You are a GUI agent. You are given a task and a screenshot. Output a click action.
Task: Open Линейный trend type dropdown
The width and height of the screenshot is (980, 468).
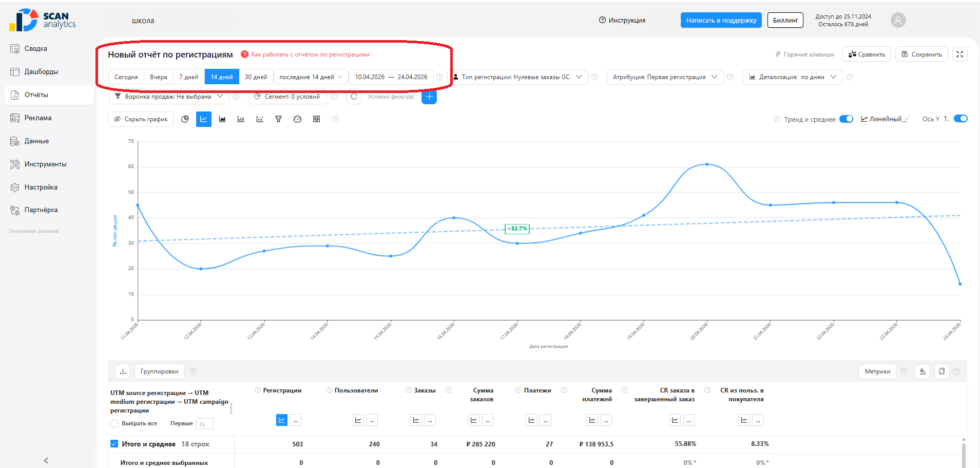coord(885,119)
